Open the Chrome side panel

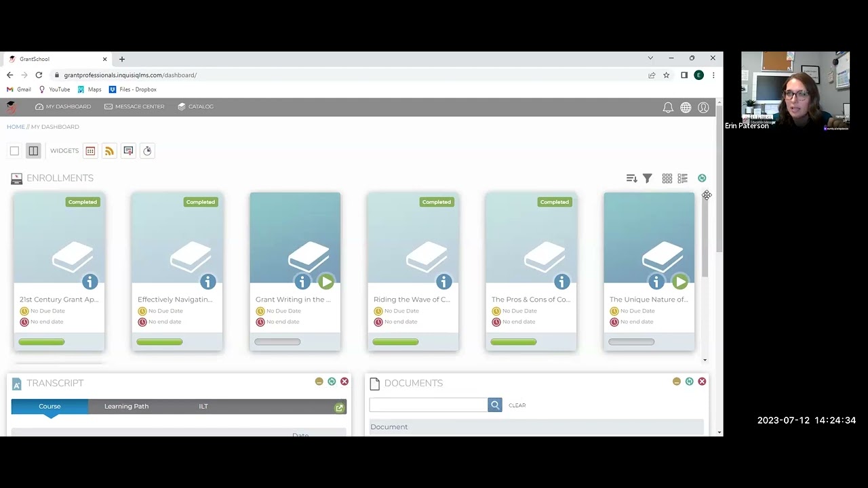coord(684,75)
